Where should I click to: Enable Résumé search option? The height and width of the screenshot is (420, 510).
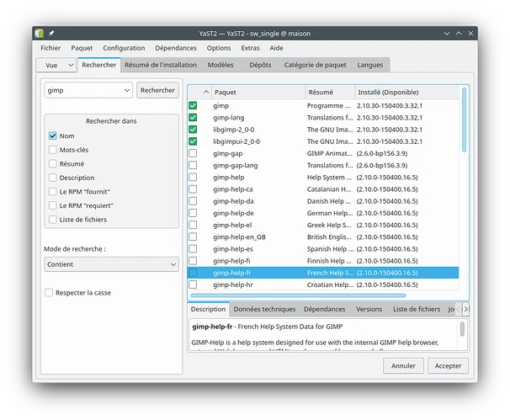click(x=53, y=163)
